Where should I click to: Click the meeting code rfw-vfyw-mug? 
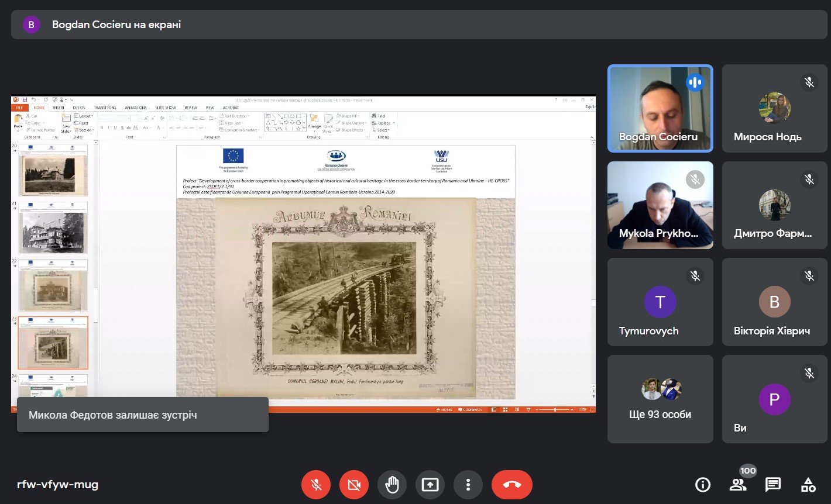pyautogui.click(x=58, y=485)
